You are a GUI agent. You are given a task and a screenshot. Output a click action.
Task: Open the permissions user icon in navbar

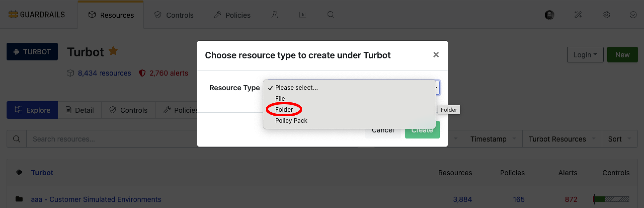pos(274,15)
